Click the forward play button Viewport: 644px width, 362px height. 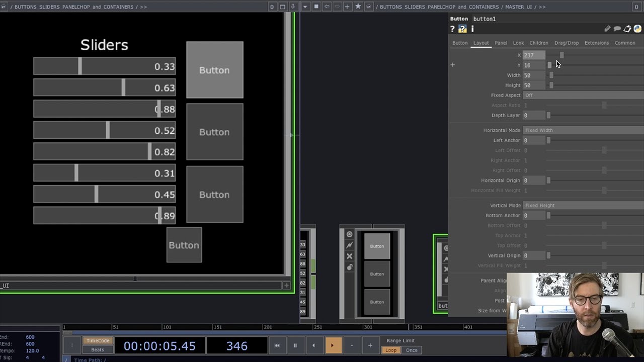(x=332, y=345)
